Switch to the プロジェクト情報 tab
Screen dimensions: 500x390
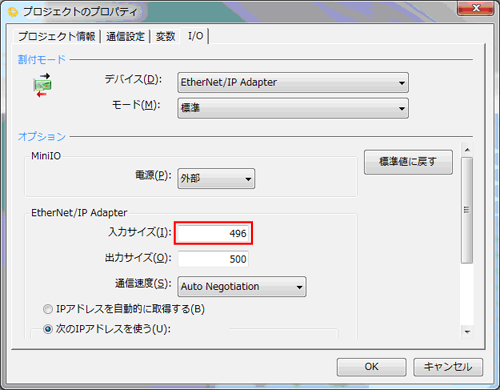coord(57,36)
